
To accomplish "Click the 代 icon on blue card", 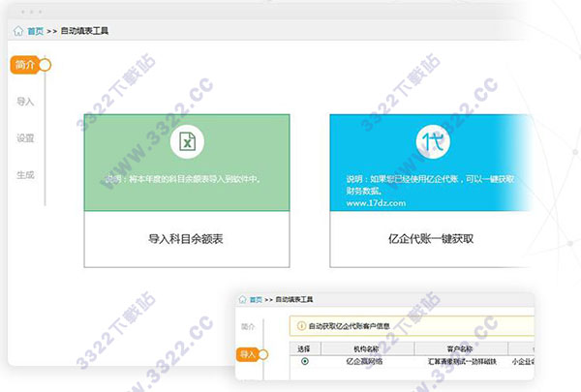I will 433,141.
